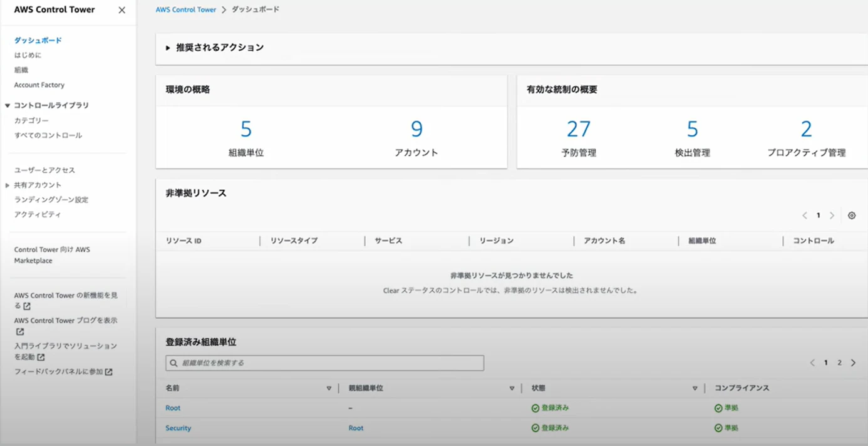Expand the 推奨されるアクション section
The width and height of the screenshot is (868, 446).
click(x=168, y=48)
